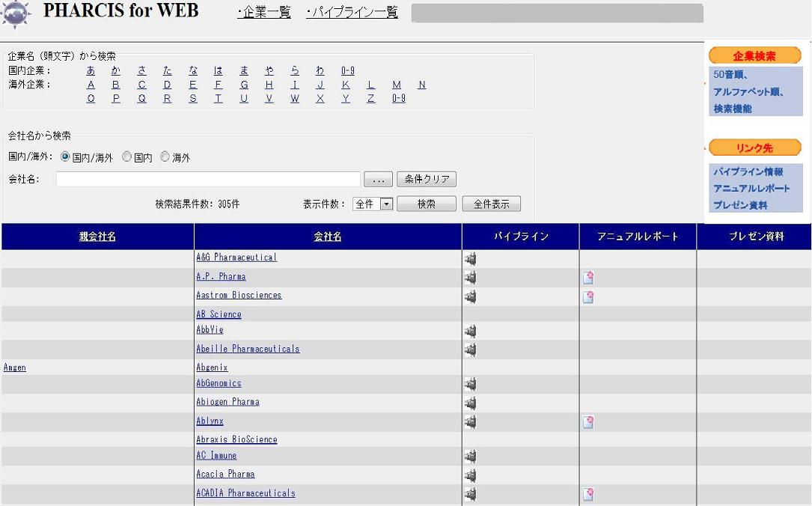Image resolution: width=812 pixels, height=506 pixels.
Task: Open pipeline icon for Ablynx
Action: pyautogui.click(x=470, y=422)
